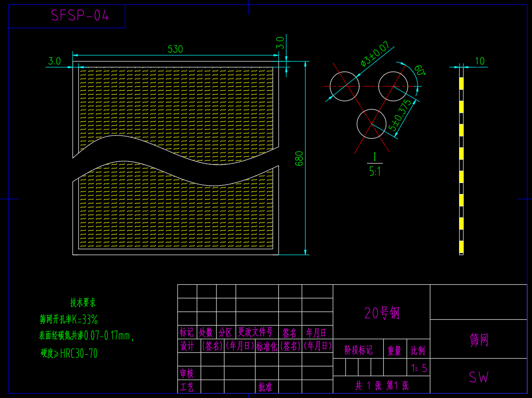The width and height of the screenshot is (532, 398).
Task: Select the 530 width dimension text
Action: 175,49
